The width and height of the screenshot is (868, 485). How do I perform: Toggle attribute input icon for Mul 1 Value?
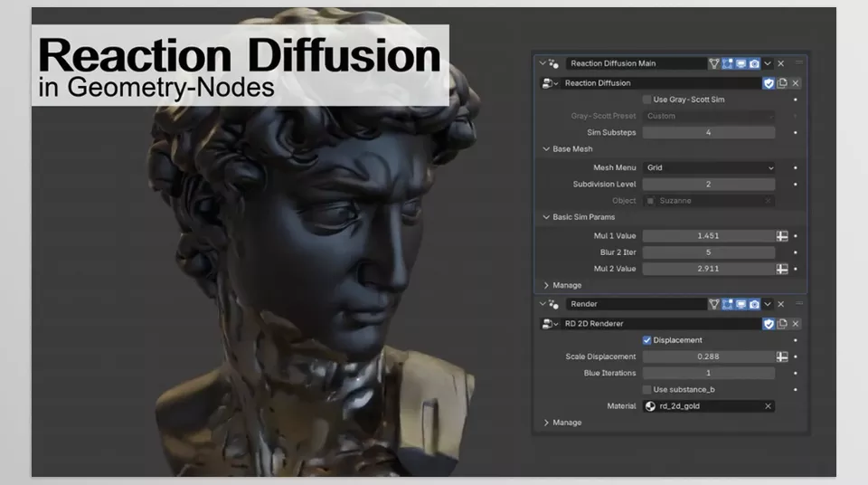click(782, 236)
